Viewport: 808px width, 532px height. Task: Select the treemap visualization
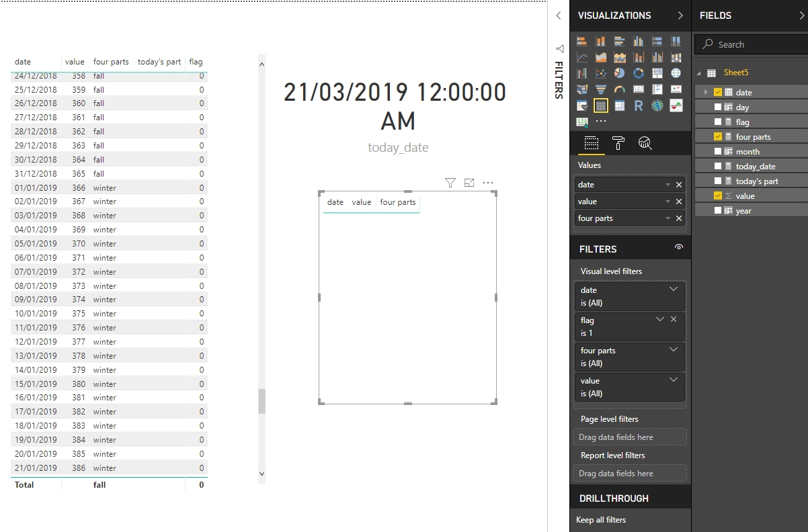[657, 73]
